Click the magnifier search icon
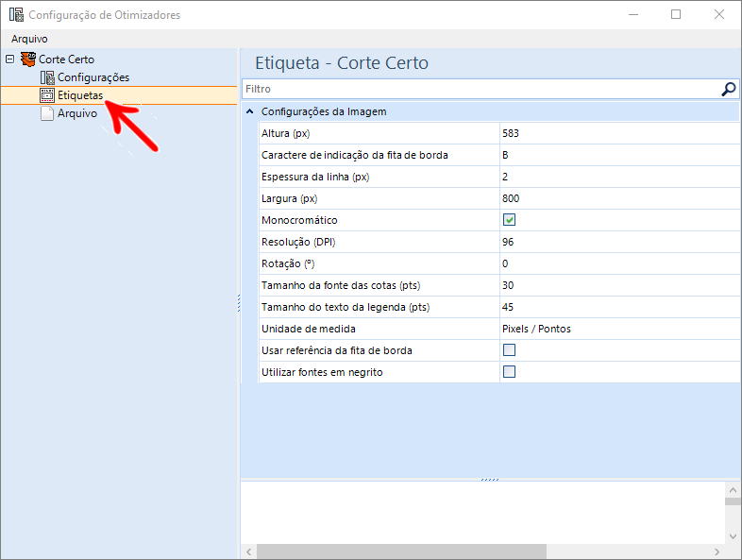742x560 pixels. [729, 89]
